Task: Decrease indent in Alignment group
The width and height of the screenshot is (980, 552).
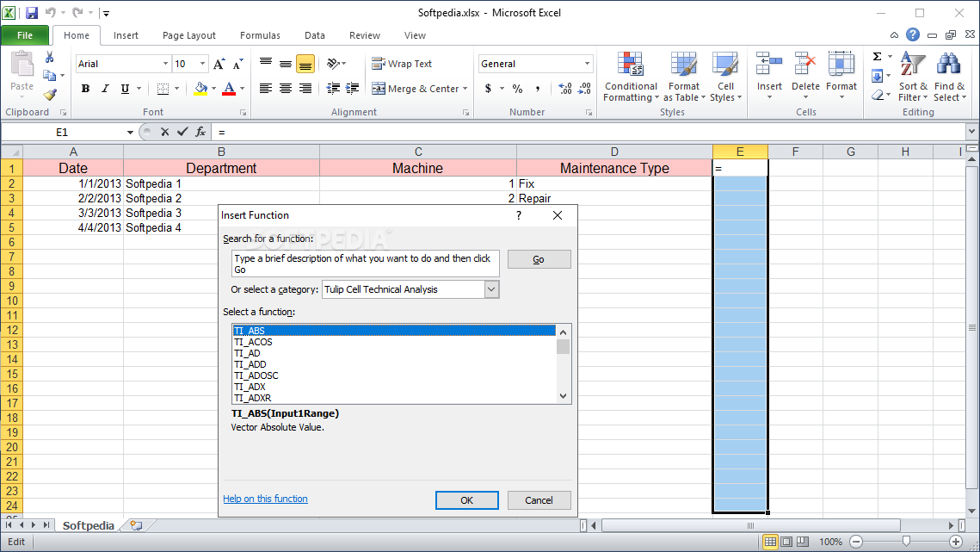Action: pyautogui.click(x=333, y=89)
